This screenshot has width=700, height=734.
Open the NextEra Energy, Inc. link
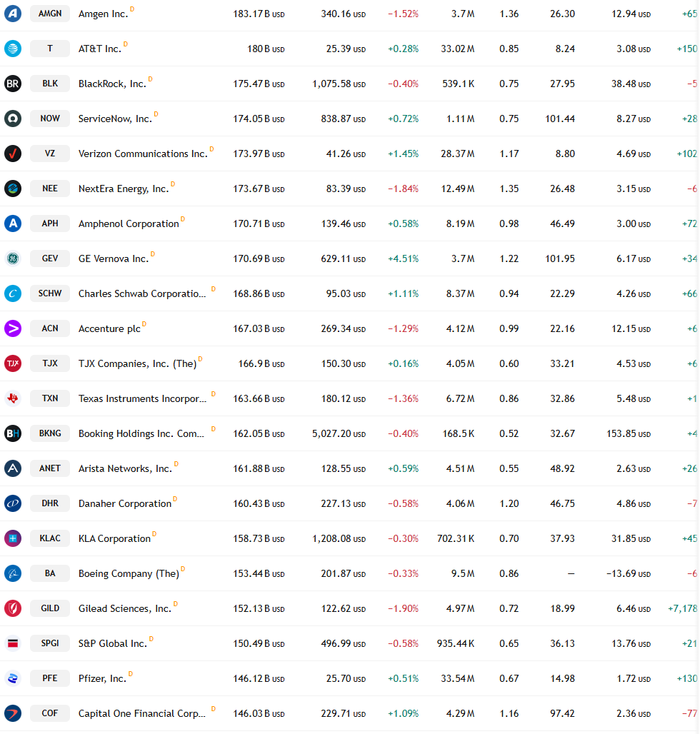[x=124, y=189]
